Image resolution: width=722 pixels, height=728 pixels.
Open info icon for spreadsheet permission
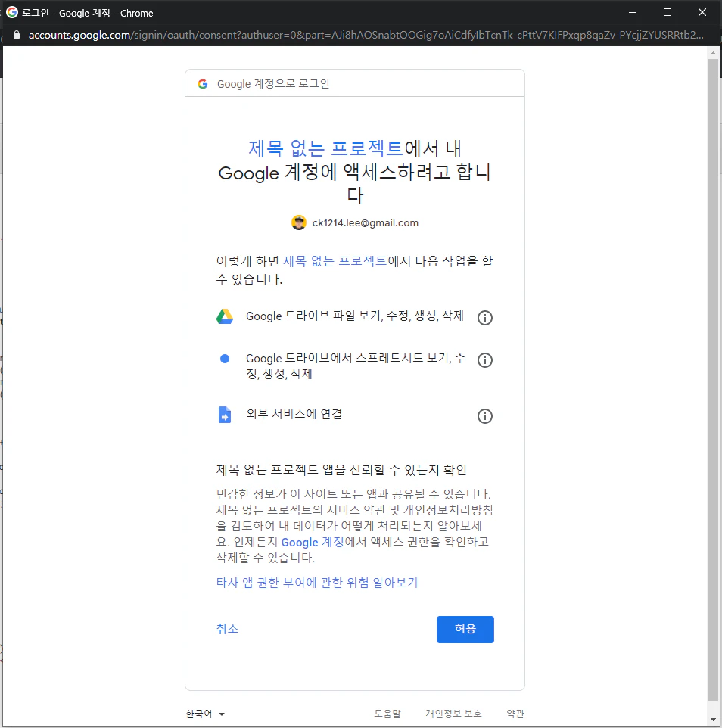pyautogui.click(x=484, y=360)
